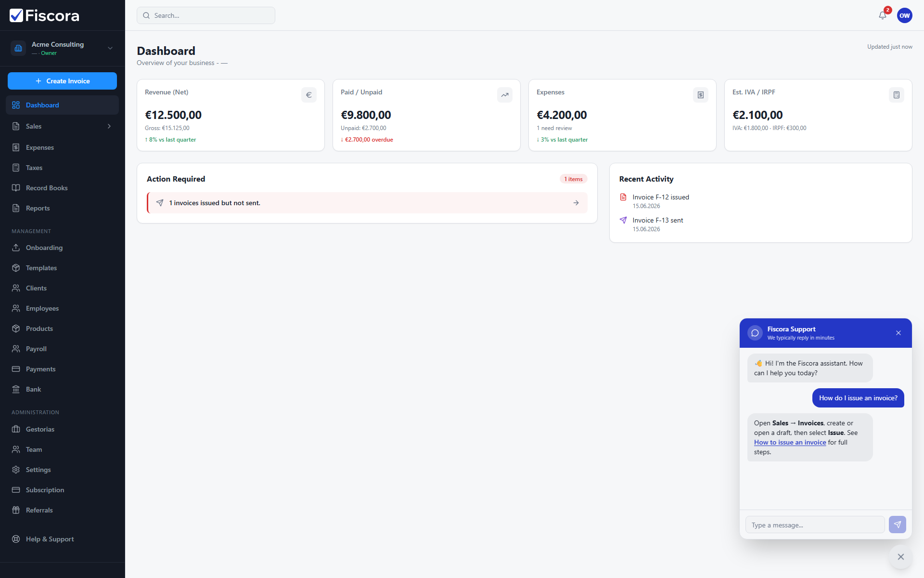Open Referrals in the sidebar

click(62, 510)
